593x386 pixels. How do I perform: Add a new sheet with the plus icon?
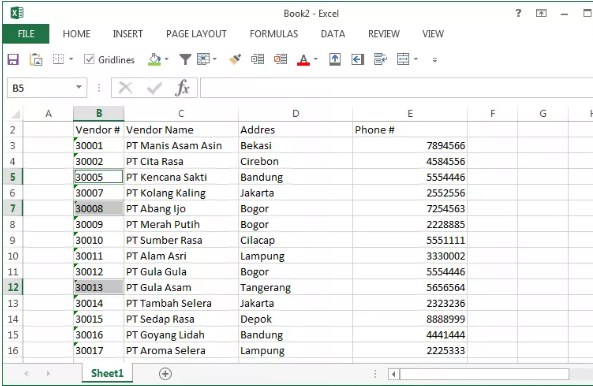click(x=165, y=374)
